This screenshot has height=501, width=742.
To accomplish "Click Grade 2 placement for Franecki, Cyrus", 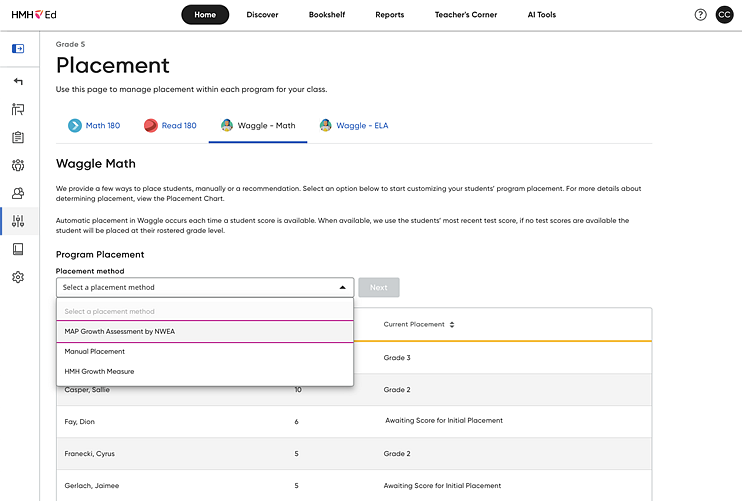I will 397,454.
